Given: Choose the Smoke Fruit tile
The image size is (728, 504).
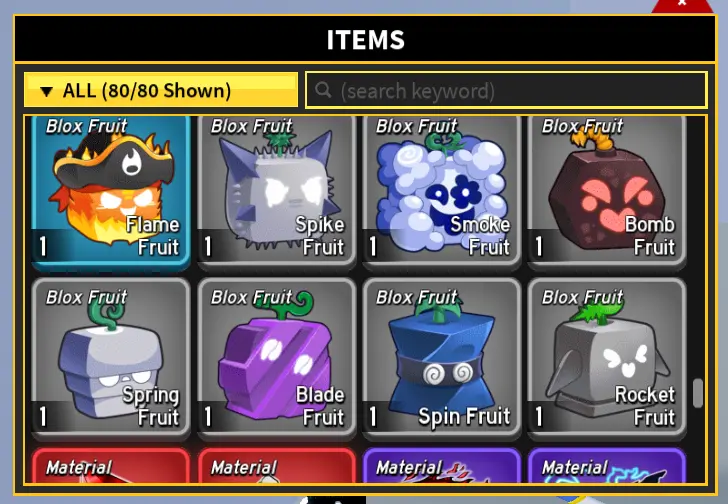Looking at the screenshot, I should click(442, 193).
